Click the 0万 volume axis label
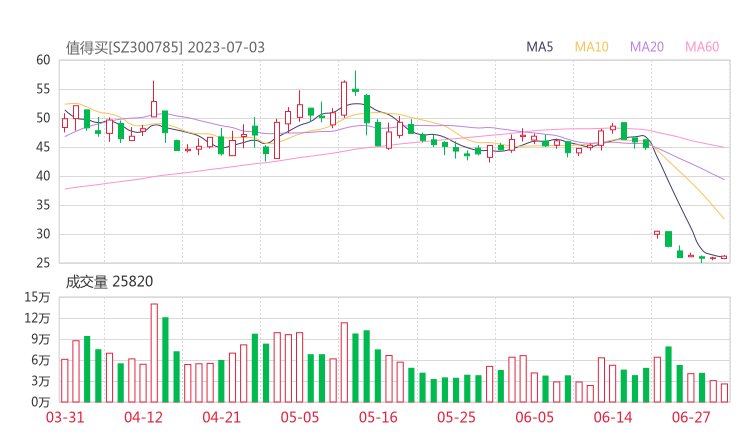Screen dimensions: 740x440 click(41, 402)
